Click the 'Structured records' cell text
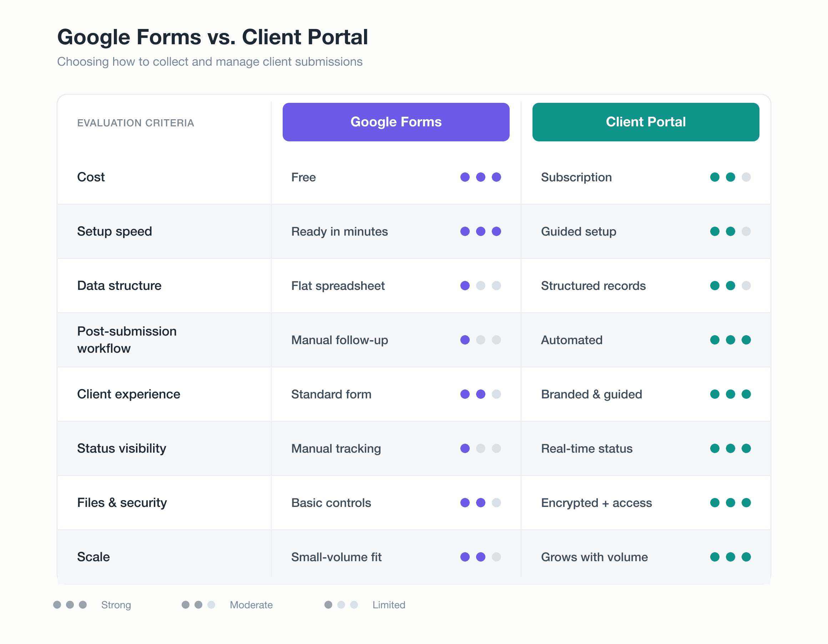828x644 pixels. (593, 286)
